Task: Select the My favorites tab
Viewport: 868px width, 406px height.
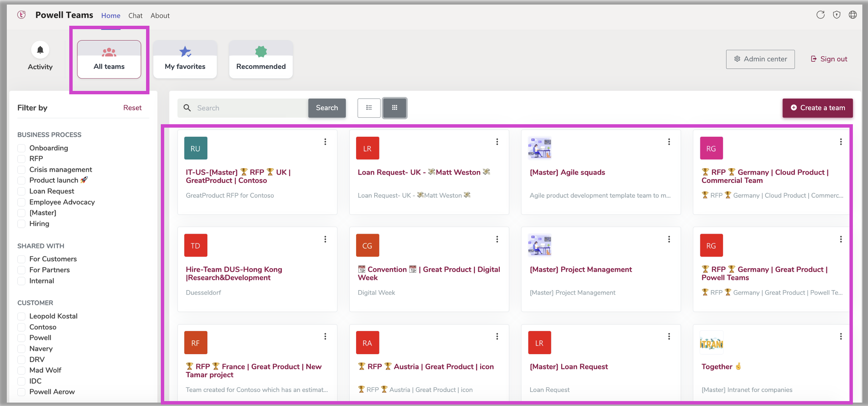Action: [185, 59]
